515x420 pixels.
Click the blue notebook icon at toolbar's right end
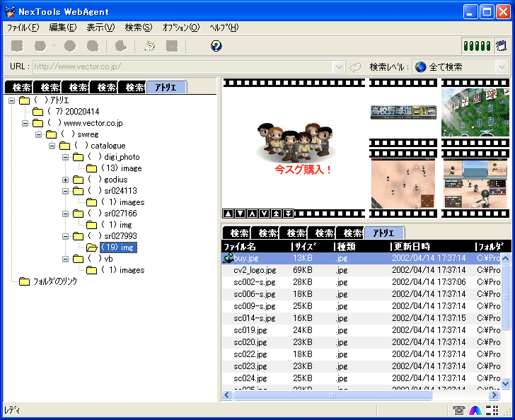point(502,46)
